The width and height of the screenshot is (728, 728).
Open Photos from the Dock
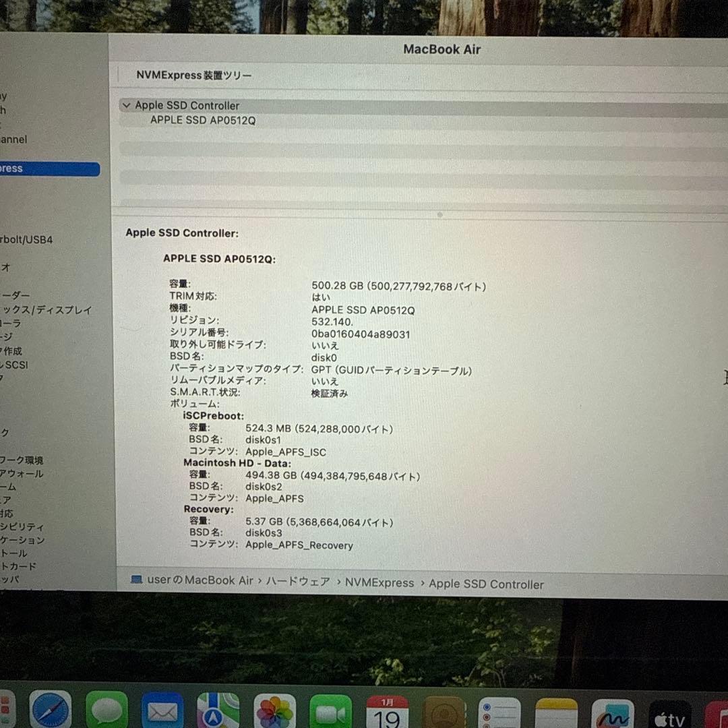pyautogui.click(x=274, y=709)
